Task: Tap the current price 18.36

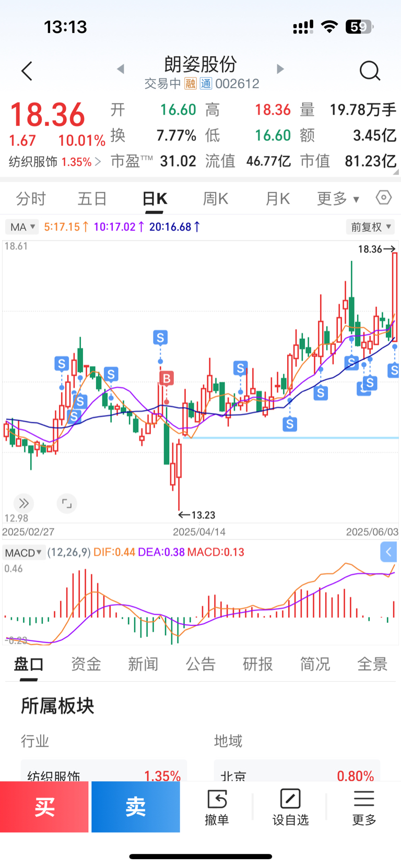Action: [48, 114]
